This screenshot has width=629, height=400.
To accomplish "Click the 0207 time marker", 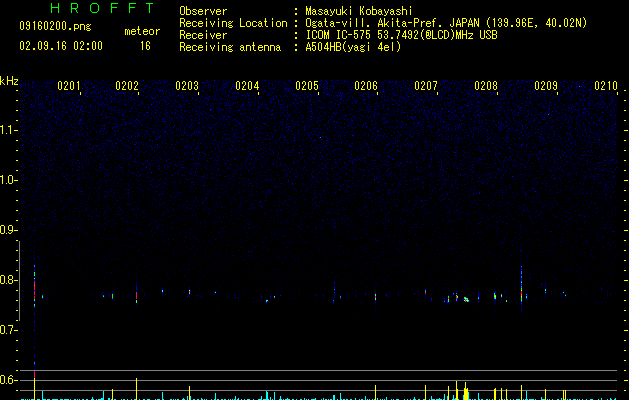I will (426, 86).
